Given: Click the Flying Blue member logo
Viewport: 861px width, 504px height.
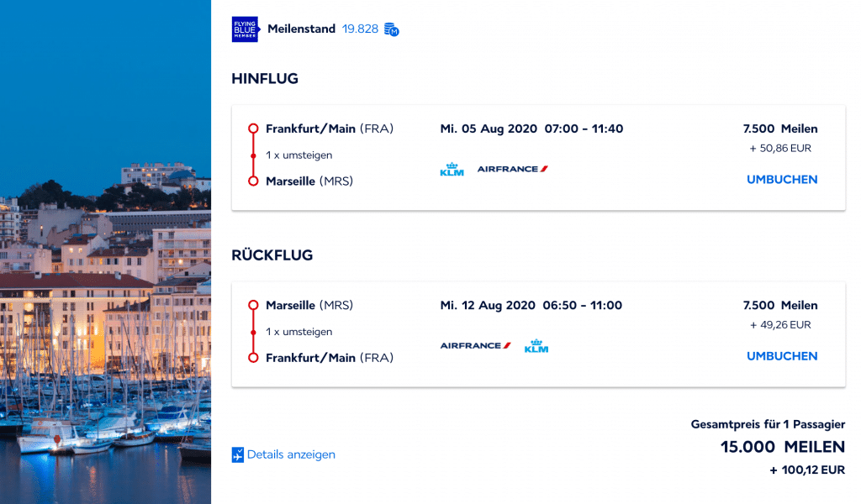Looking at the screenshot, I should tap(245, 29).
